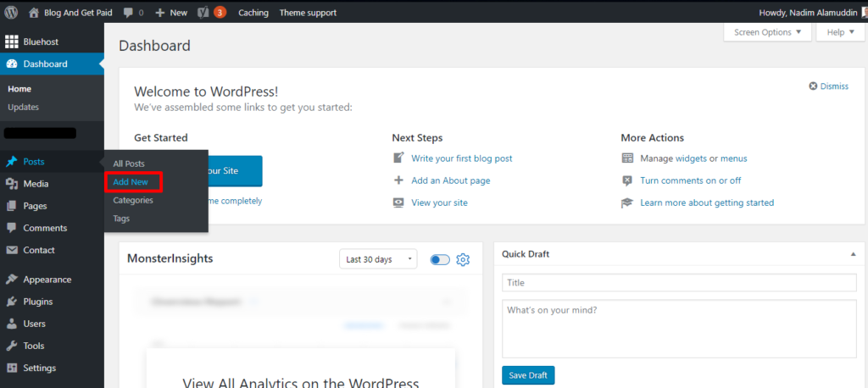Select Add New in the Posts submenu
Image resolution: width=868 pixels, height=388 pixels.
tap(131, 182)
